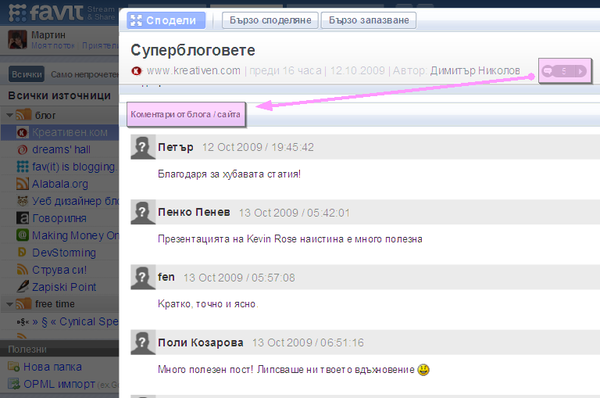600x398 pixels.
Task: Click the Making Money green feed icon
Action: coord(22,235)
